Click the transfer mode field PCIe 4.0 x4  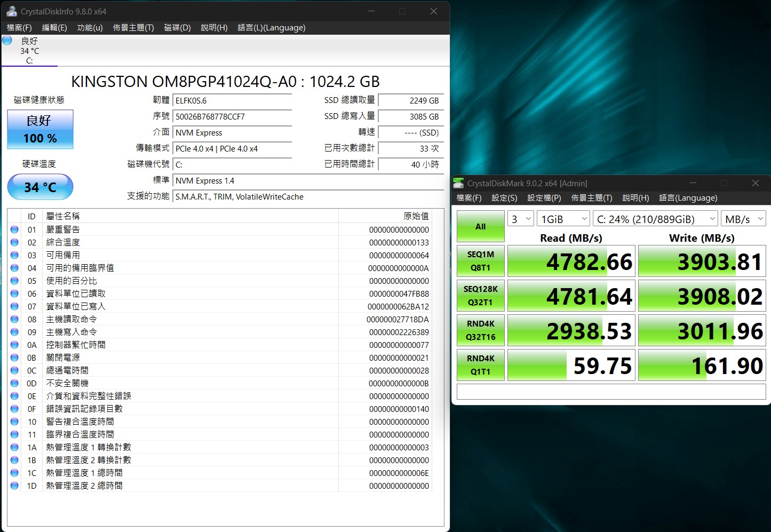coord(232,149)
